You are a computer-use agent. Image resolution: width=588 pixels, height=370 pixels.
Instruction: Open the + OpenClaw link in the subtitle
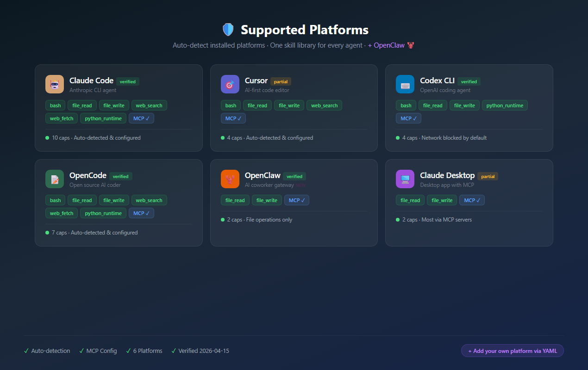(x=388, y=45)
